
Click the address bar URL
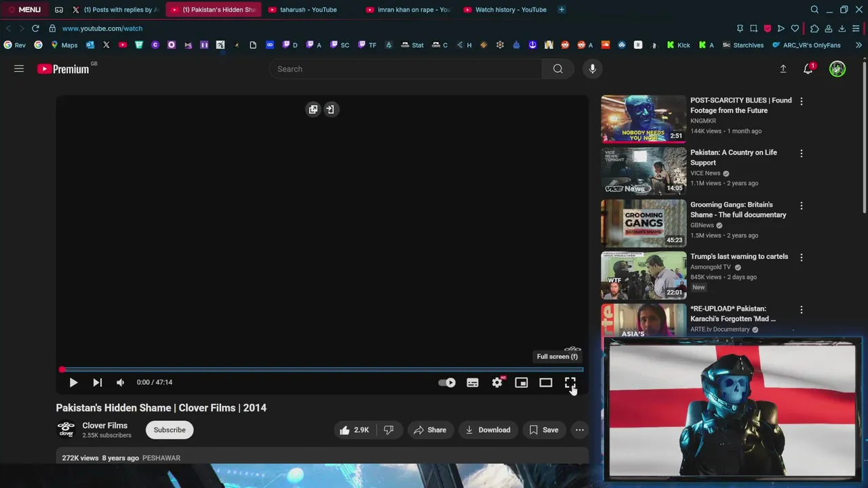(102, 28)
